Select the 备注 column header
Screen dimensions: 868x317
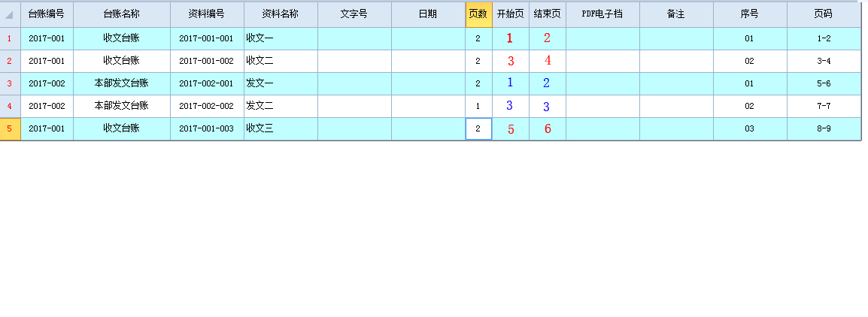(676, 14)
